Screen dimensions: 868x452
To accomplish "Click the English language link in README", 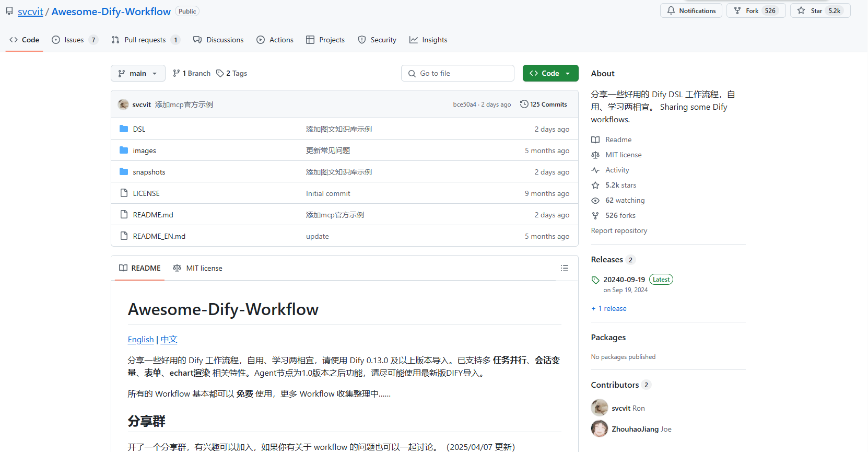I will 140,339.
